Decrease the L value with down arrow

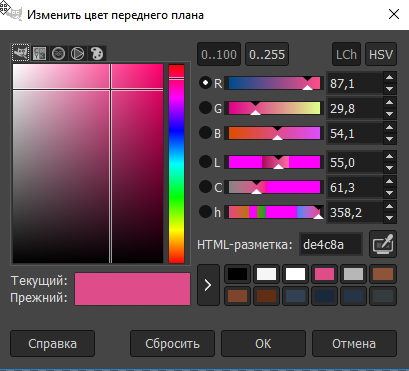[389, 168]
